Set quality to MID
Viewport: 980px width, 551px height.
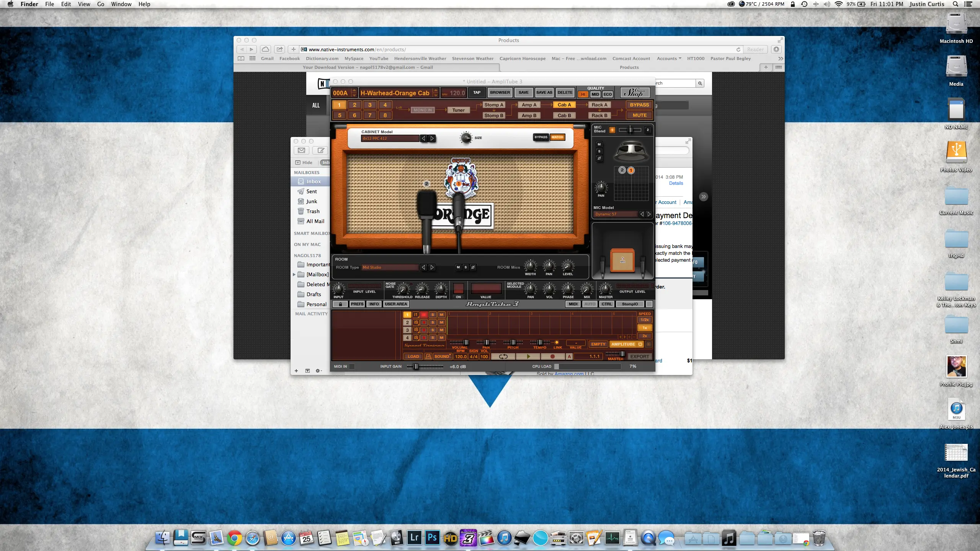point(595,94)
